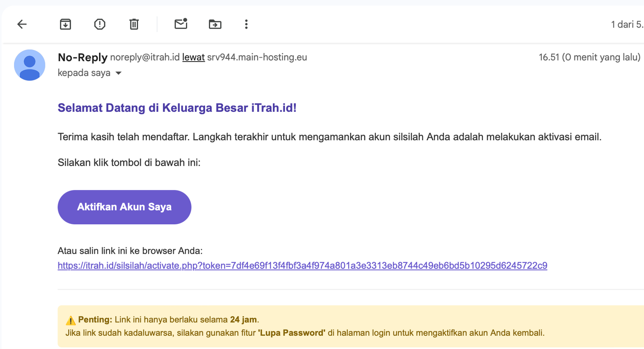The image size is (644, 349).
Task: Click the Terima kasih telah mendaftar paragraph
Action: pos(330,137)
